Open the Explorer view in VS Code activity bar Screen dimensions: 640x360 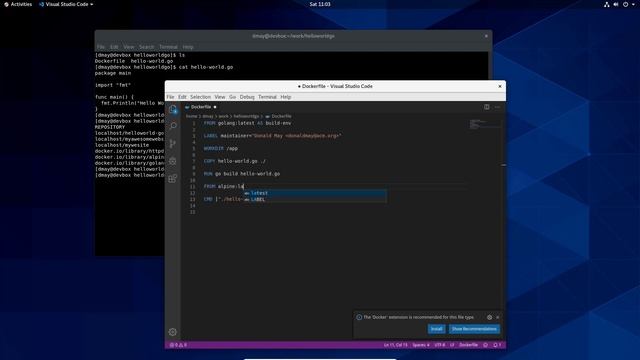[173, 109]
